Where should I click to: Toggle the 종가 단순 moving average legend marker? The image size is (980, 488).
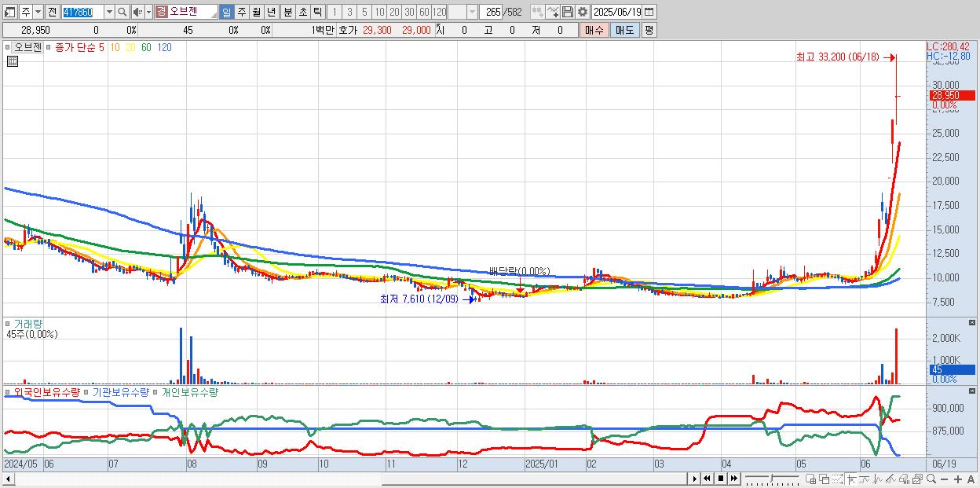click(49, 47)
